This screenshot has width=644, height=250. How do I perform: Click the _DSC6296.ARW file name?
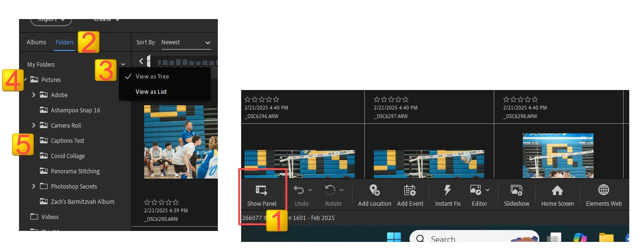262,116
